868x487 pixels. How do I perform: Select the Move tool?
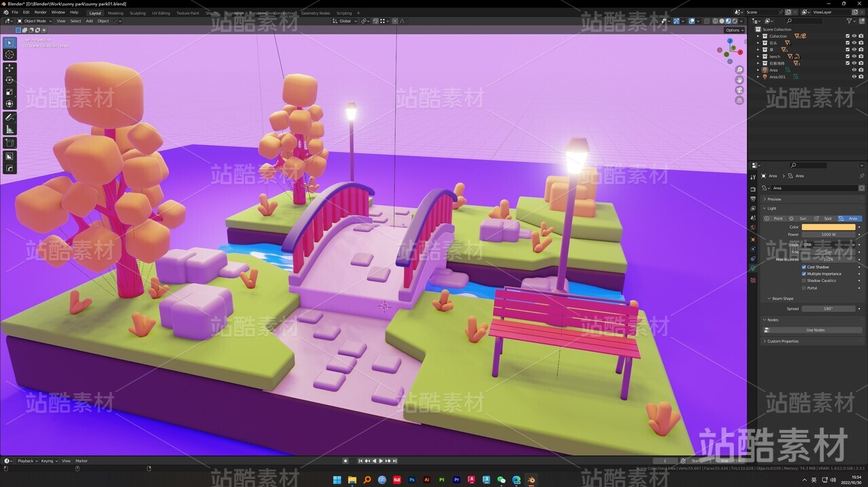10,68
